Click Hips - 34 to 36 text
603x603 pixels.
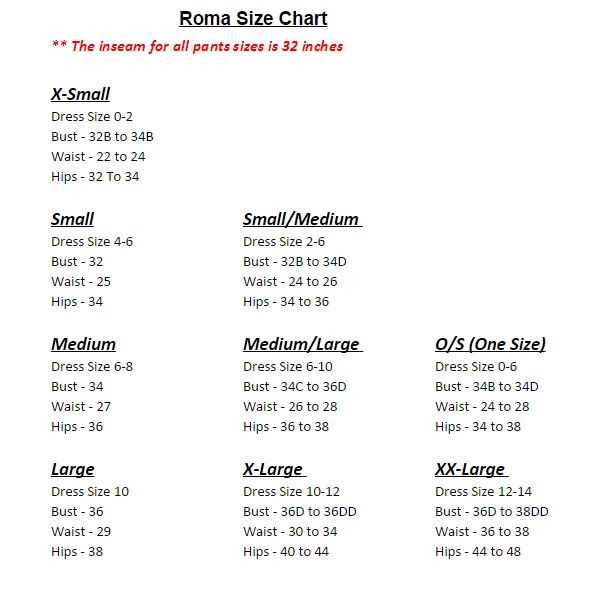pyautogui.click(x=286, y=302)
